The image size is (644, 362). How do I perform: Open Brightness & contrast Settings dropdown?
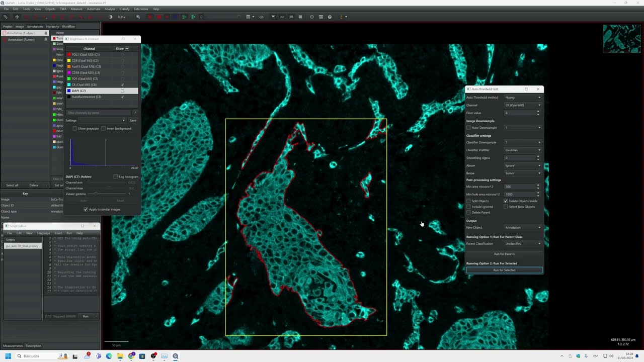(103, 120)
